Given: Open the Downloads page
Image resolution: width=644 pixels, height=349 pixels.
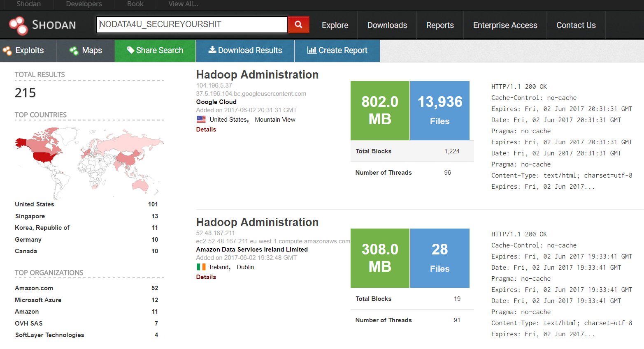Looking at the screenshot, I should pos(387,25).
